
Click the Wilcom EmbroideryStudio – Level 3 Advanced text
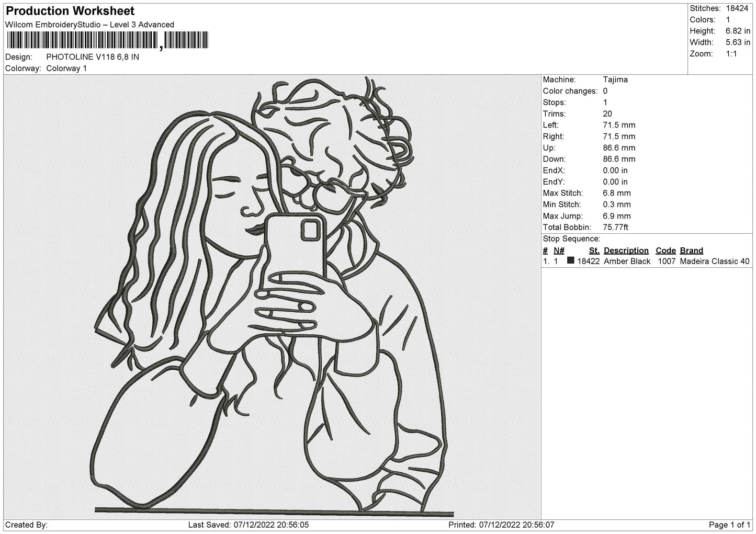click(x=89, y=25)
